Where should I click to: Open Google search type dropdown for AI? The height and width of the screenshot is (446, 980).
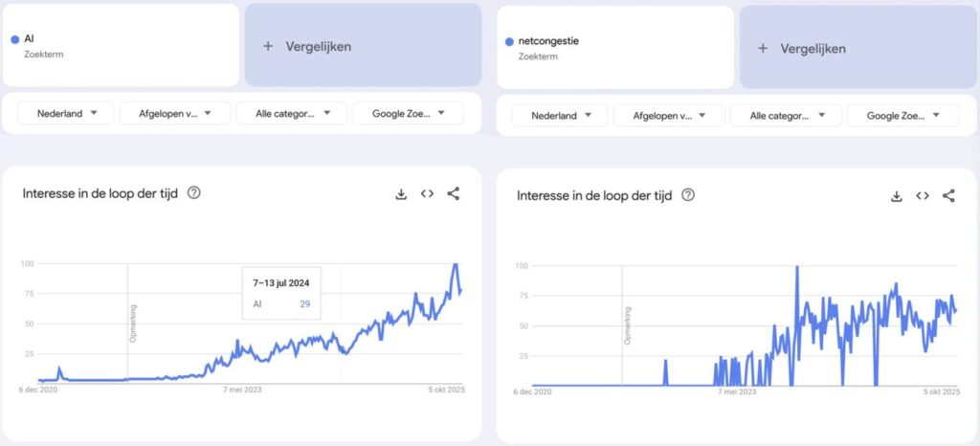408,113
